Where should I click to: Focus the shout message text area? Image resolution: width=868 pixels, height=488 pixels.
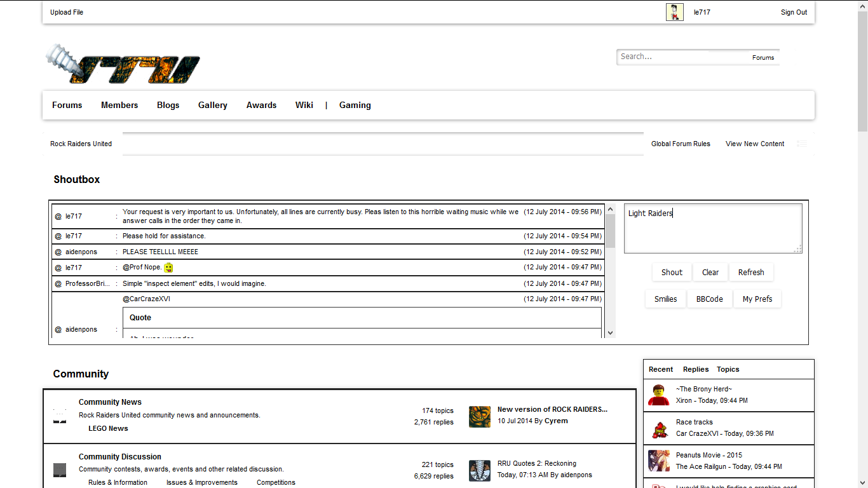pos(713,229)
